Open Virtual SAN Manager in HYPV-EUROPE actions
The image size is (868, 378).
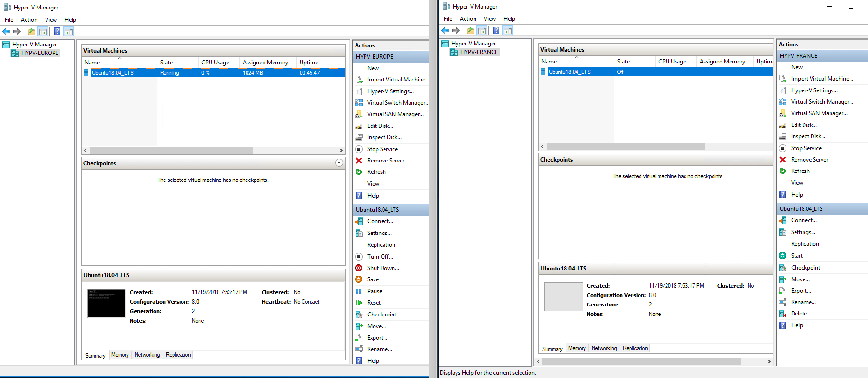coord(395,114)
